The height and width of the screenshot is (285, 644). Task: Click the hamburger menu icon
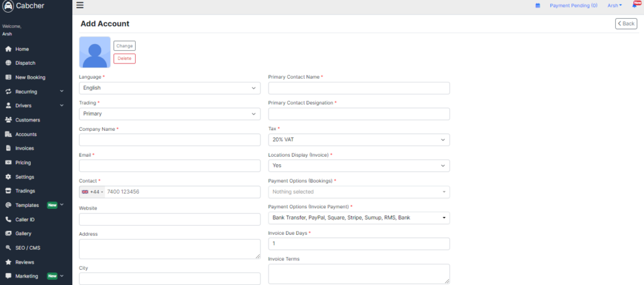pyautogui.click(x=80, y=5)
